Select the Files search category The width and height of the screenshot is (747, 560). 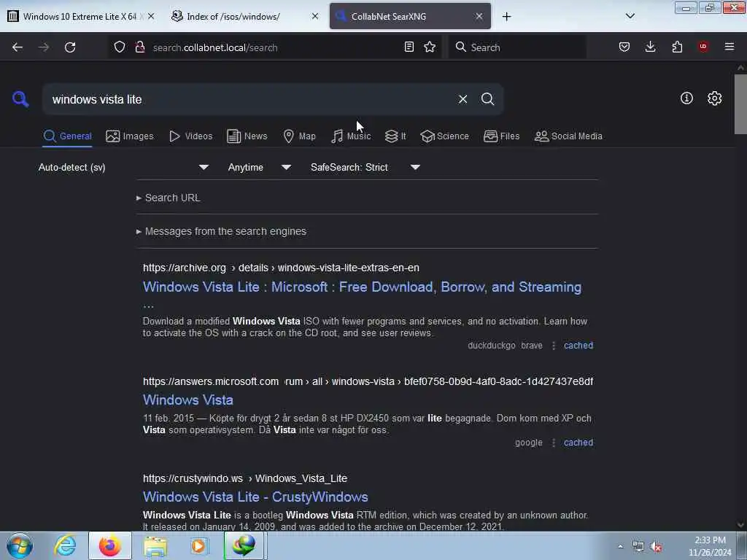[x=502, y=136]
